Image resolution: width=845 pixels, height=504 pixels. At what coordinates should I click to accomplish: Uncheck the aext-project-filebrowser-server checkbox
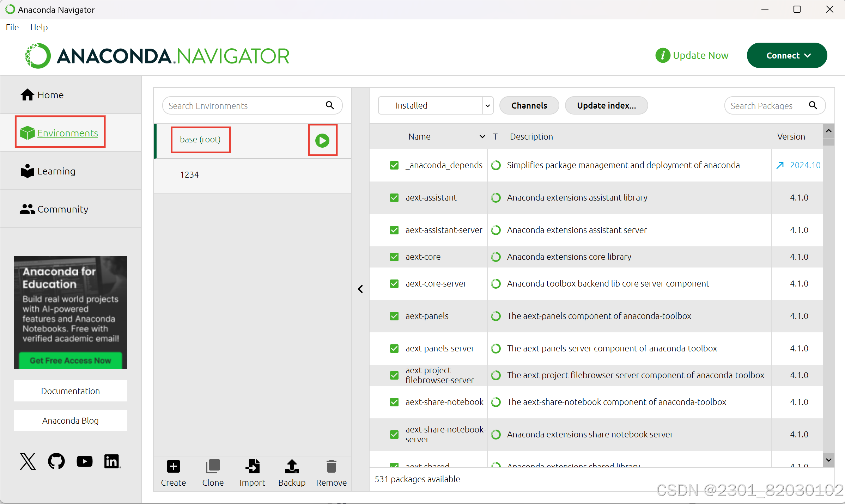coord(394,375)
